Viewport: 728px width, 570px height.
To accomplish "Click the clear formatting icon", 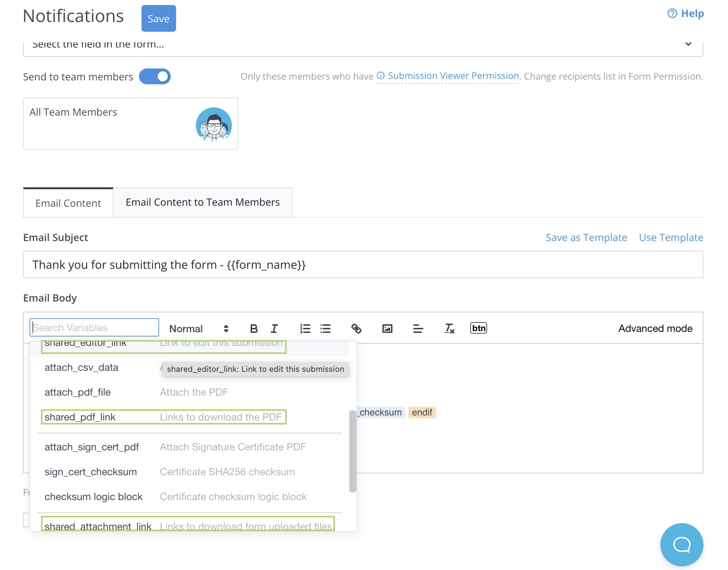I will (x=449, y=328).
